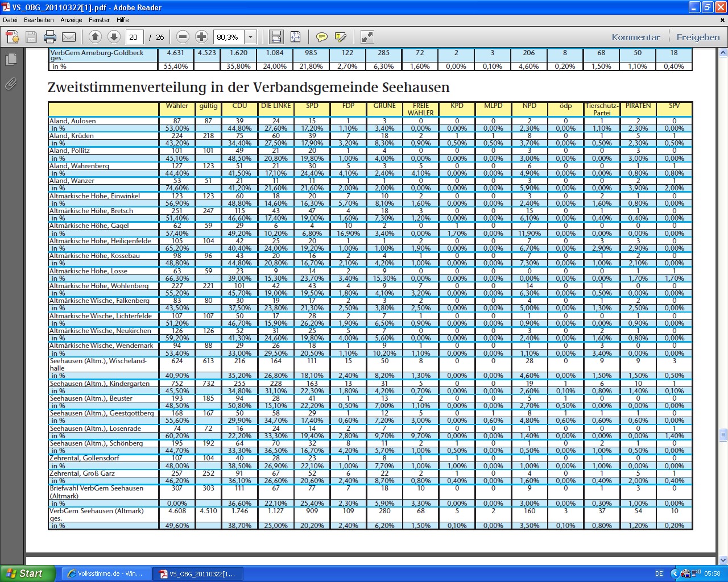Click the email envelope icon
Image resolution: width=728 pixels, height=582 pixels.
69,38
